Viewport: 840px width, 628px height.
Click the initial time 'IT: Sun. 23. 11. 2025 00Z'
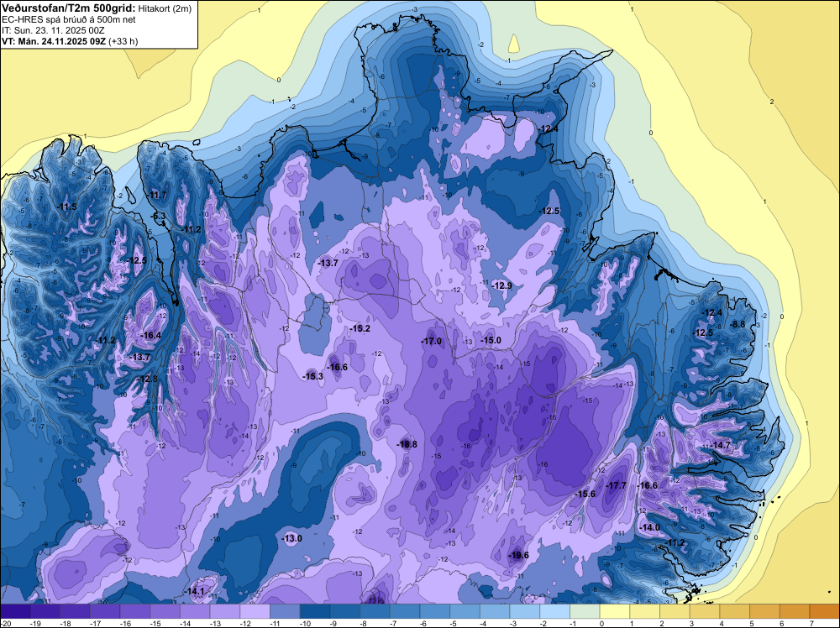[x=54, y=30]
